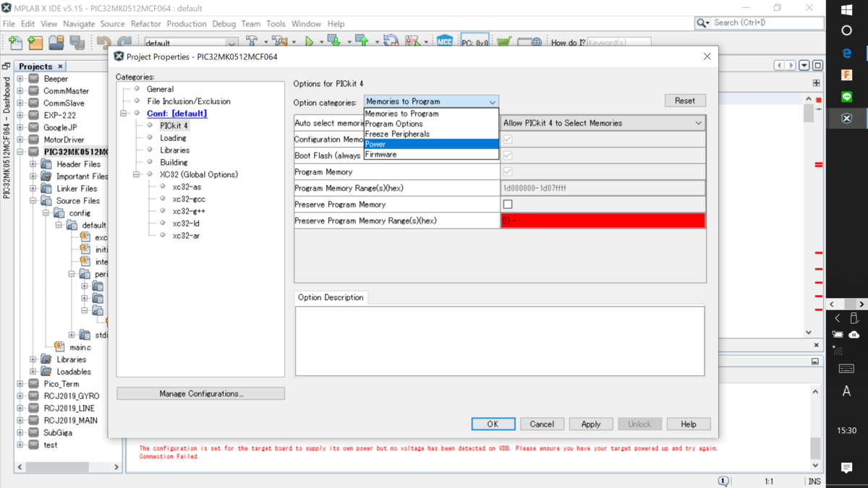This screenshot has width=868, height=488.
Task: Close the Projects panel tab
Action: [x=61, y=67]
